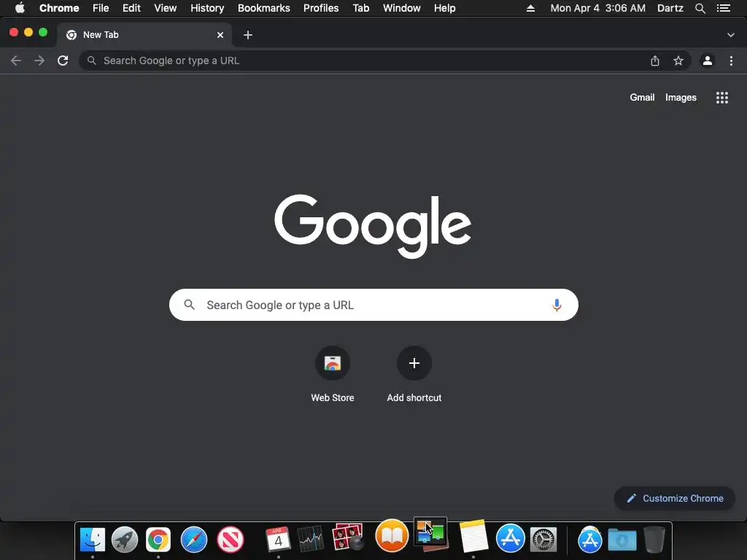Select the New Tab tab

coord(144,35)
